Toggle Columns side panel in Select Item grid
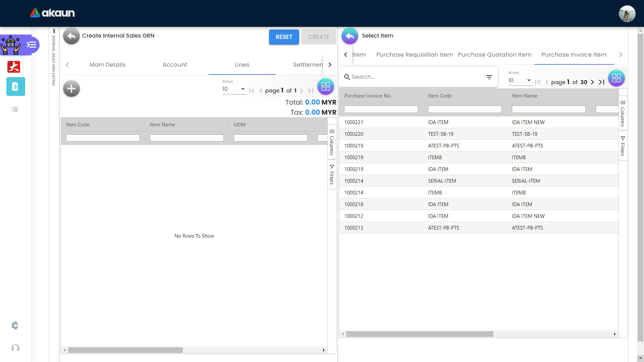644x362 pixels. pos(623,113)
